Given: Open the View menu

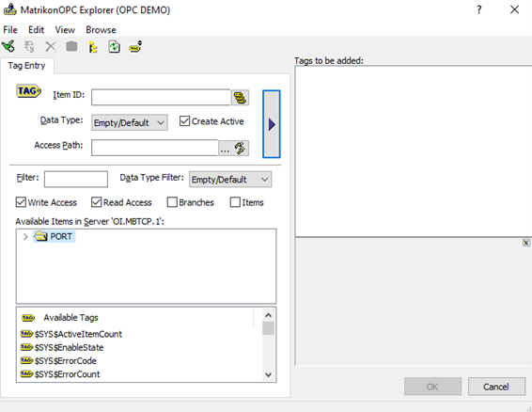Looking at the screenshot, I should (x=65, y=30).
